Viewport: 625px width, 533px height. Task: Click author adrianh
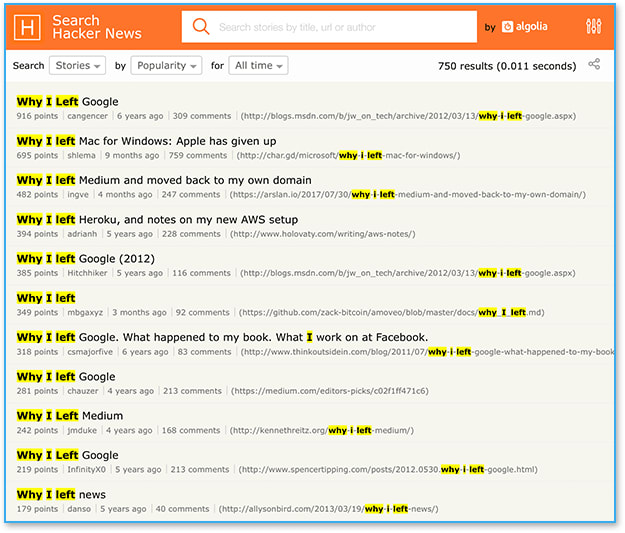coord(82,234)
